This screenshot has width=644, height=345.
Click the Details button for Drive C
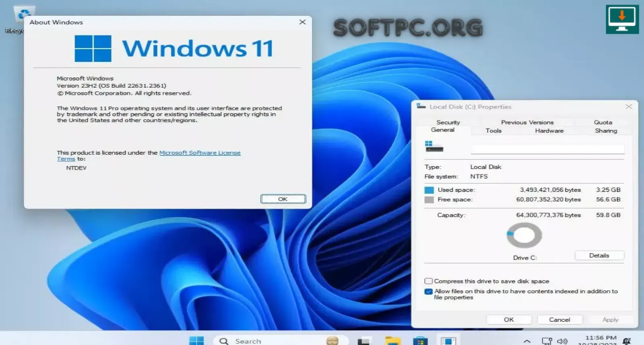click(599, 255)
